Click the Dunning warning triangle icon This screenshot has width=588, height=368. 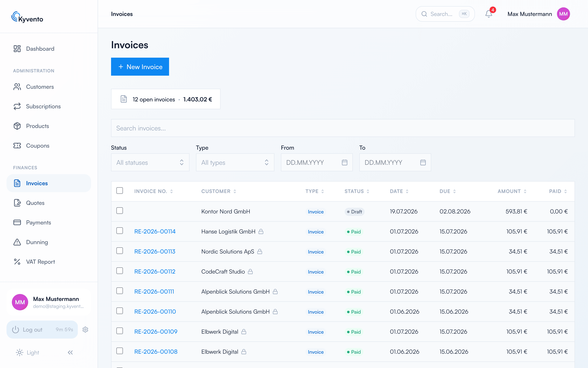17,242
